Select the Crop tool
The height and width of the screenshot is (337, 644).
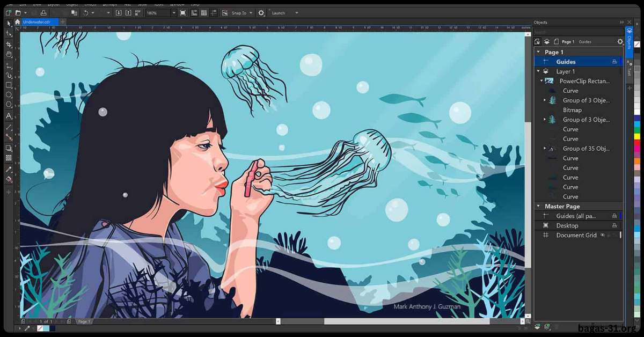point(9,44)
